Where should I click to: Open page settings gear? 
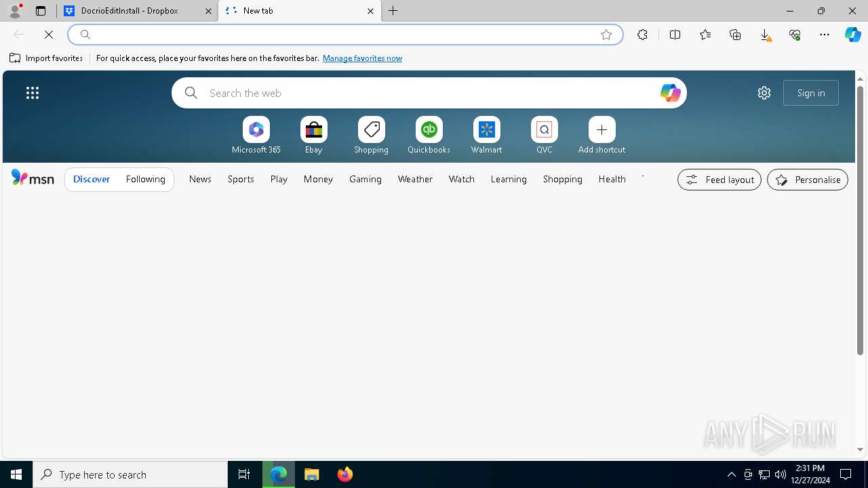point(764,93)
